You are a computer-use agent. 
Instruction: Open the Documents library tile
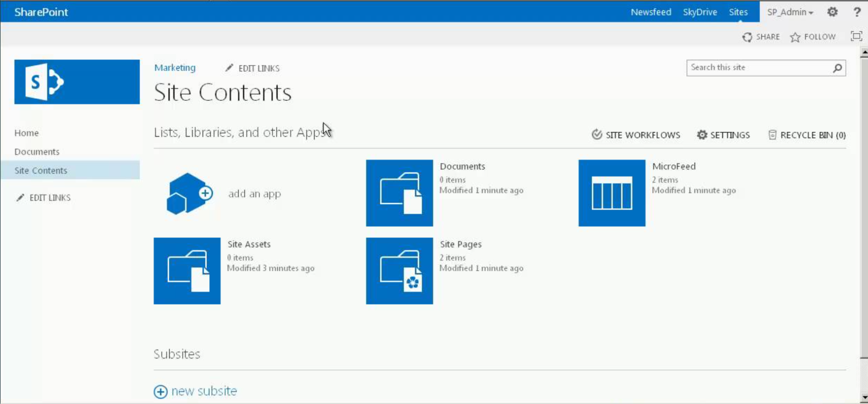point(399,193)
